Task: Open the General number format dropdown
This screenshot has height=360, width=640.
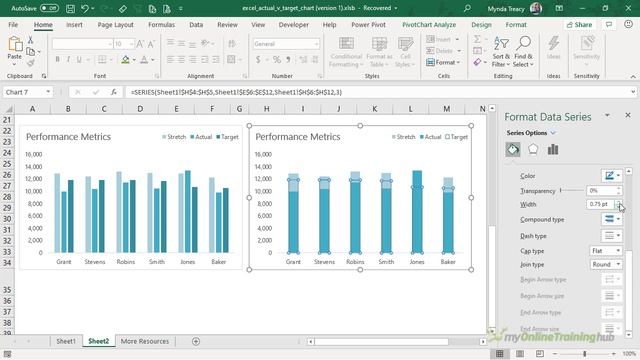Action: pos(316,44)
